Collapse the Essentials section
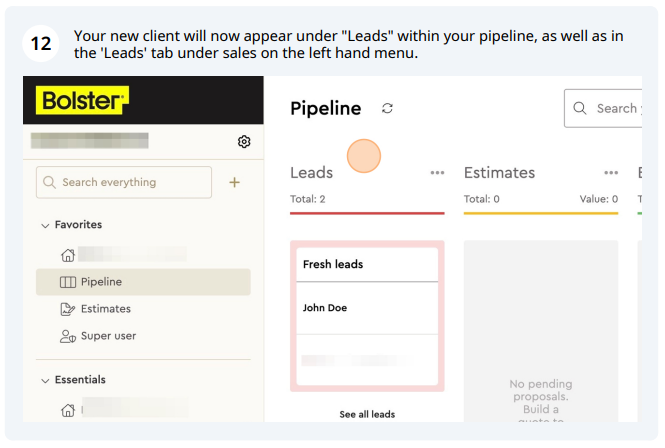The width and height of the screenshot is (665, 448). (x=45, y=381)
